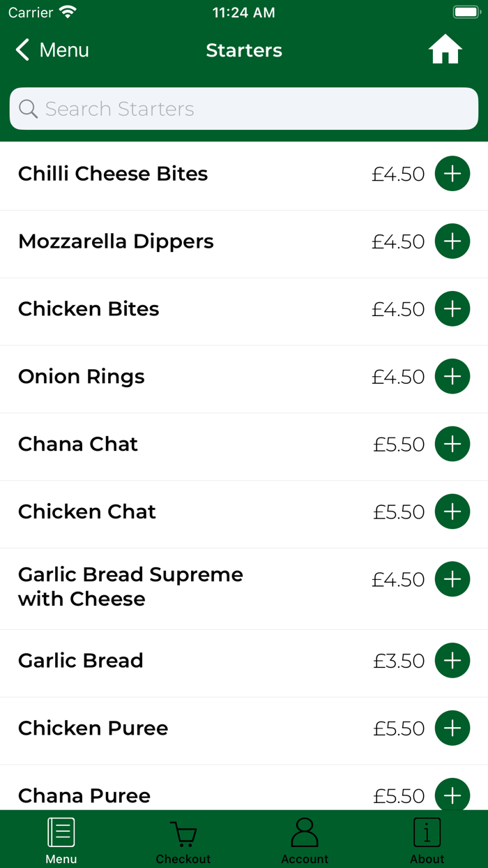
Task: Tap the Account person icon
Action: tap(305, 831)
